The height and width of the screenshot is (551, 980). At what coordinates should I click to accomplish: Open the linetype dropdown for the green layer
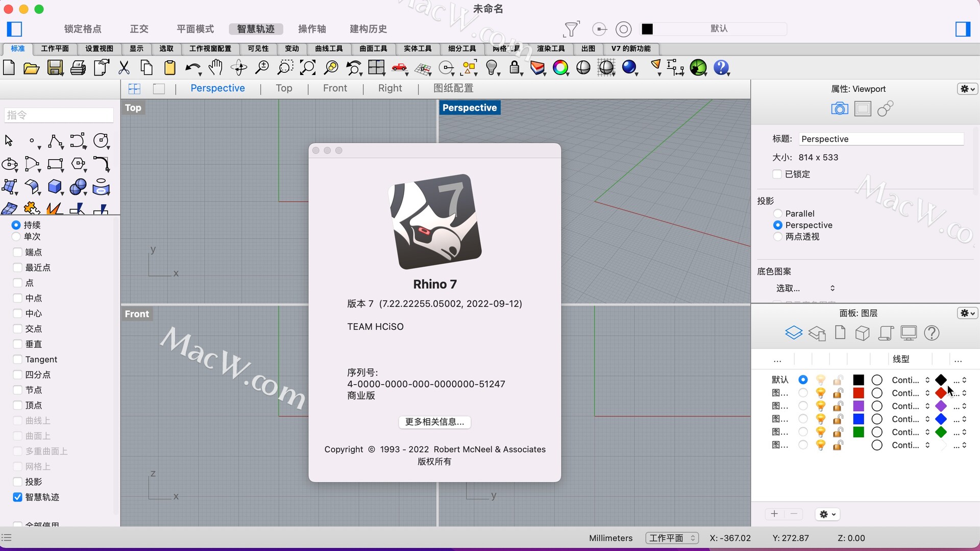coord(911,432)
